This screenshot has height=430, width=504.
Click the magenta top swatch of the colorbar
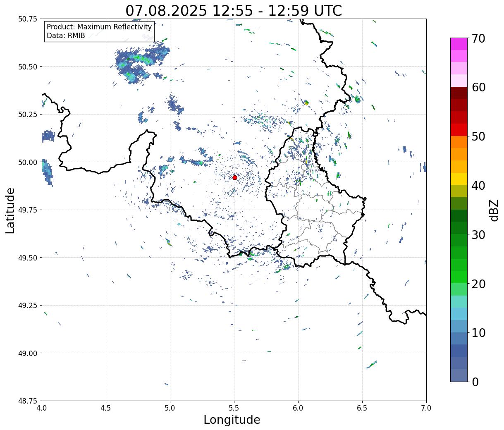(x=459, y=44)
